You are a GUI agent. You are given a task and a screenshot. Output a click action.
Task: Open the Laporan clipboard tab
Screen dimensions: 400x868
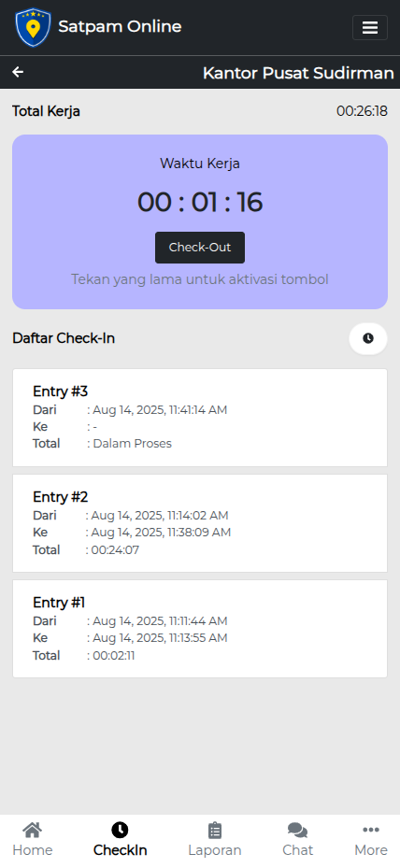[x=214, y=830]
